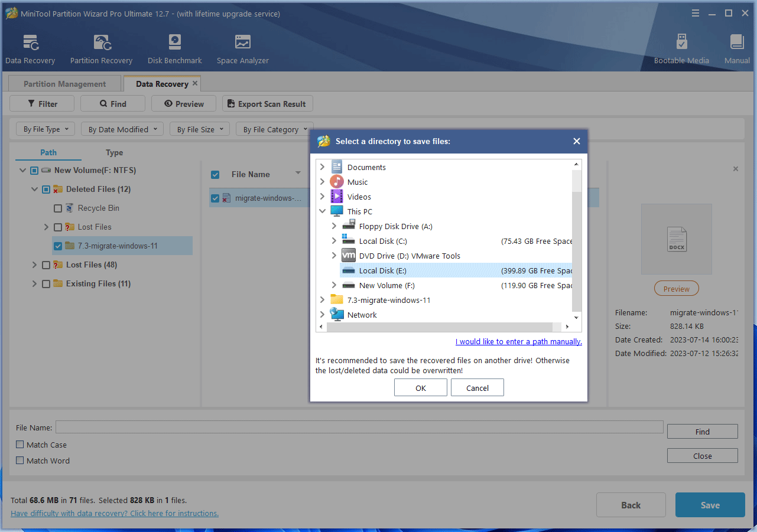Expand the Existing Files (11) node
The width and height of the screenshot is (757, 532).
point(34,283)
